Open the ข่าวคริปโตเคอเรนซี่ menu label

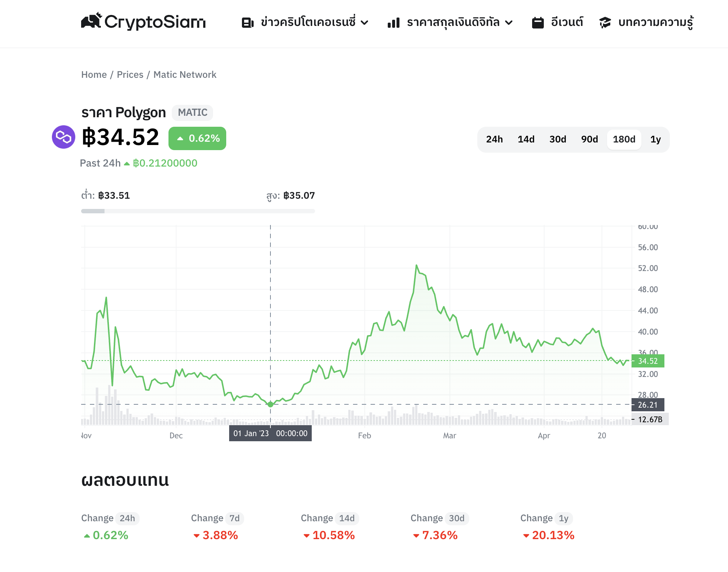pyautogui.click(x=308, y=22)
